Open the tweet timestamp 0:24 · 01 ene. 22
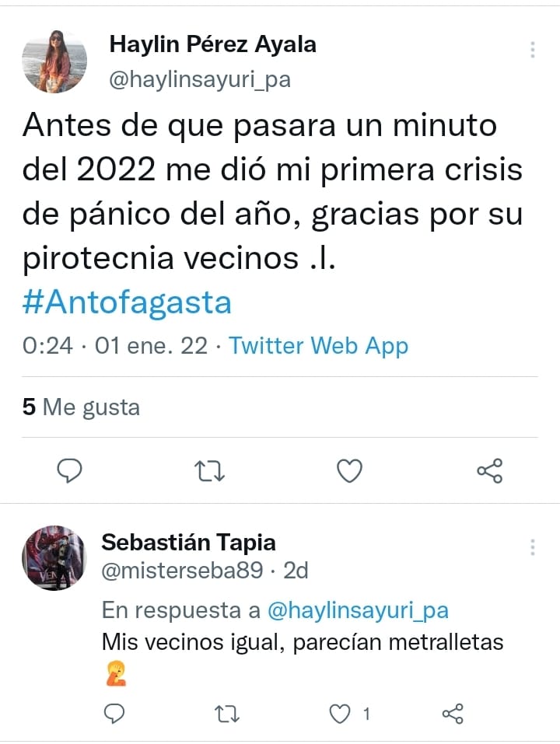 (x=115, y=345)
